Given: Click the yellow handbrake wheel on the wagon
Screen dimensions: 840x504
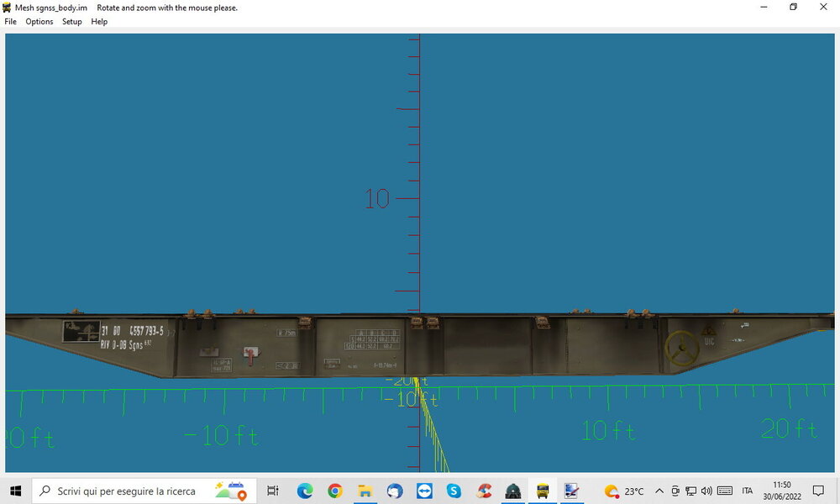Looking at the screenshot, I should click(681, 348).
